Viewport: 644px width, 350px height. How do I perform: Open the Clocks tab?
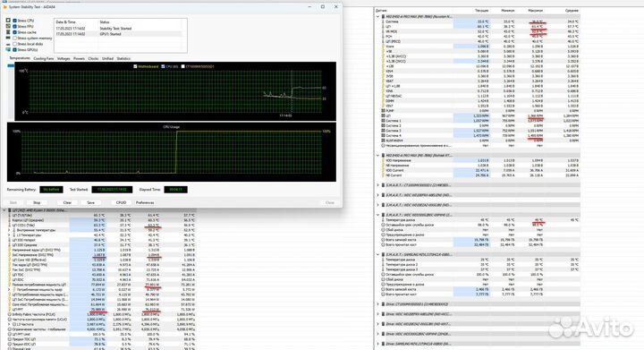coord(93,59)
